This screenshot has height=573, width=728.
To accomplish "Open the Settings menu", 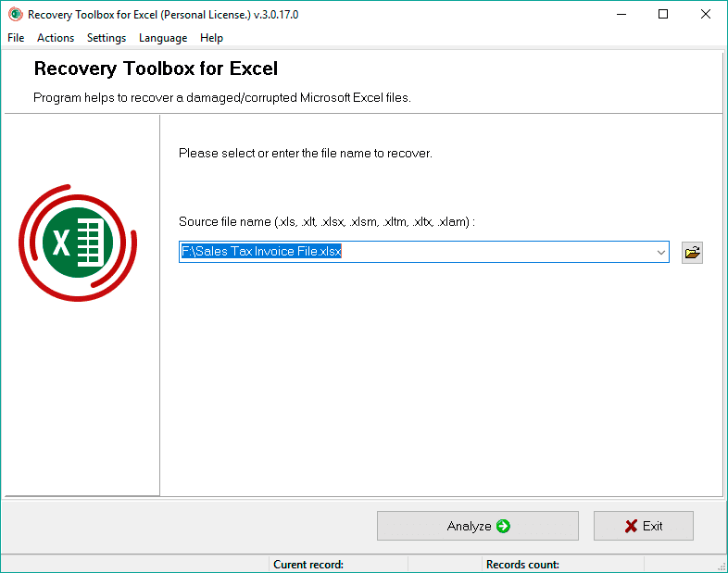I will [107, 38].
